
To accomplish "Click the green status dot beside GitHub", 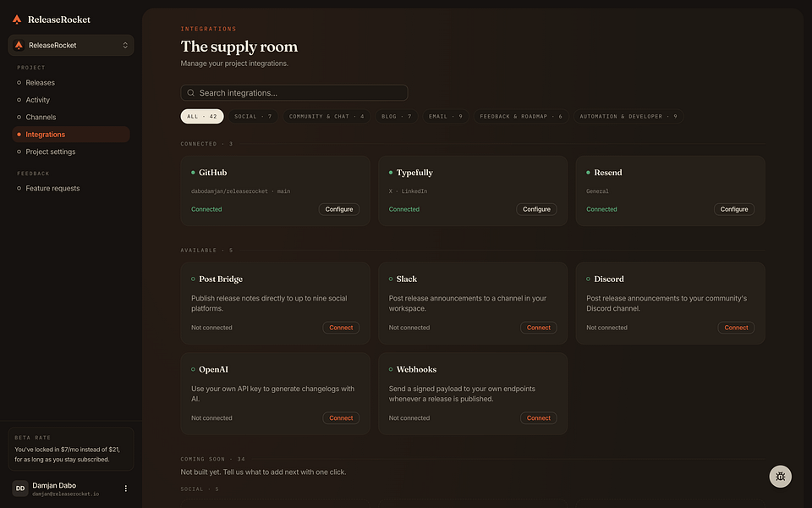I will point(193,173).
